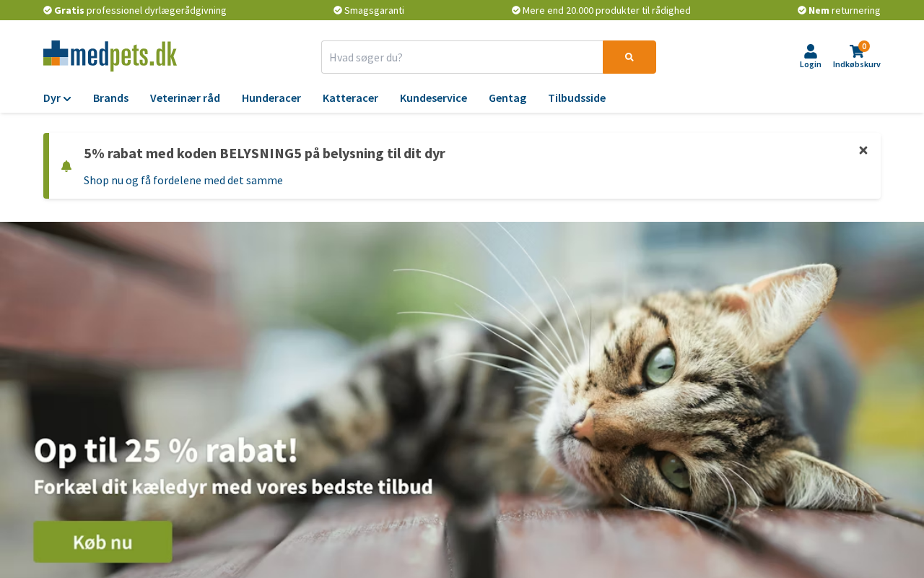Click 'Shop nu og få fordelene' link
924x578 pixels.
click(183, 181)
